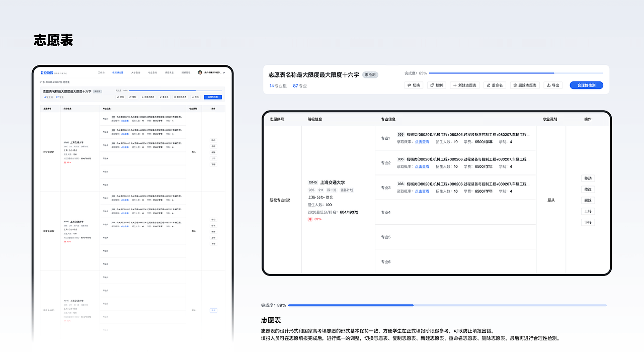The height and width of the screenshot is (362, 644).
Task: Click site logo in tablet mockup header
Action: 47,73
